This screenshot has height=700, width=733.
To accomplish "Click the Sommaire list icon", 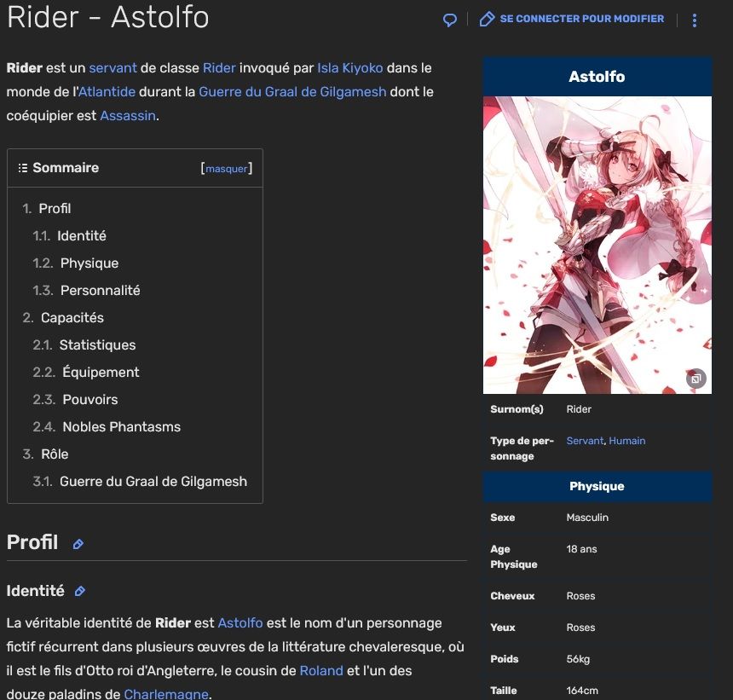I will 23,168.
